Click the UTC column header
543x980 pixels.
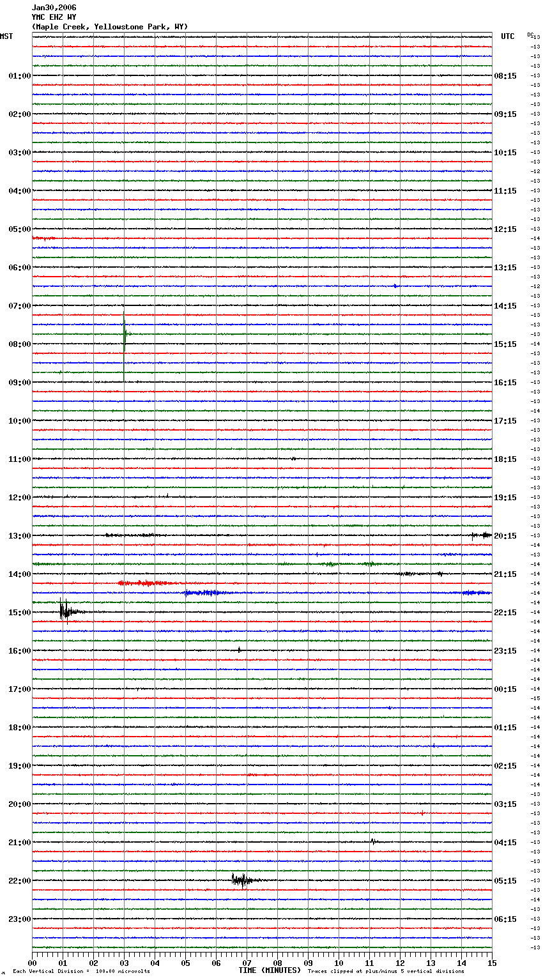(507, 36)
